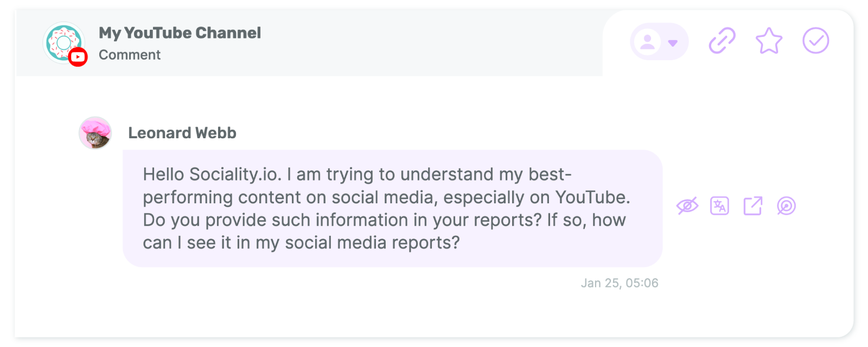Copy the conversation link using chain icon
This screenshot has height=347, width=868.
pyautogui.click(x=722, y=41)
